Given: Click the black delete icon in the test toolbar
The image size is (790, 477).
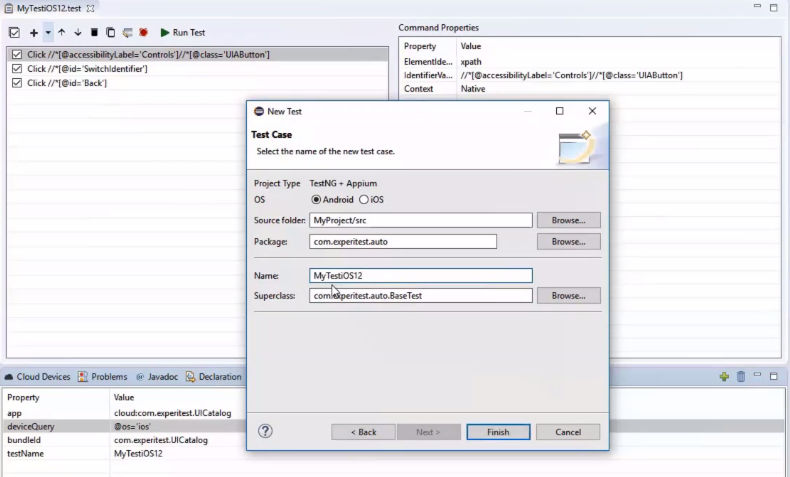Looking at the screenshot, I should (95, 33).
